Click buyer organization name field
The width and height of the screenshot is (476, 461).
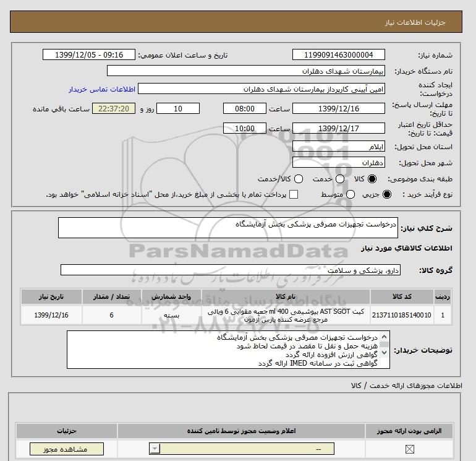tap(246, 71)
